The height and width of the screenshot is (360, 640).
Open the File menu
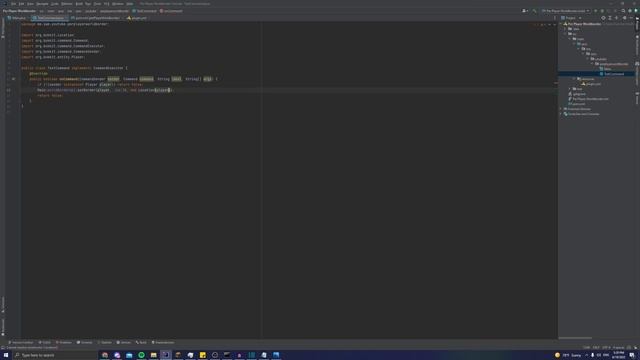(x=13, y=4)
